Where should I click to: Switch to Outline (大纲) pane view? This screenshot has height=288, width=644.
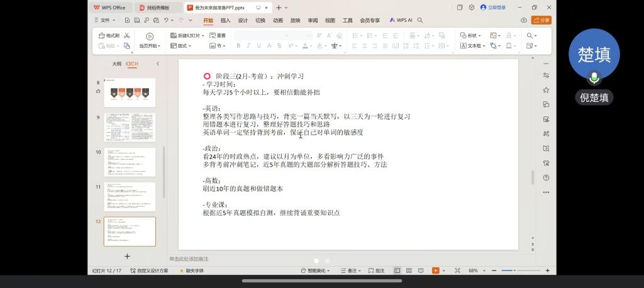tap(116, 64)
